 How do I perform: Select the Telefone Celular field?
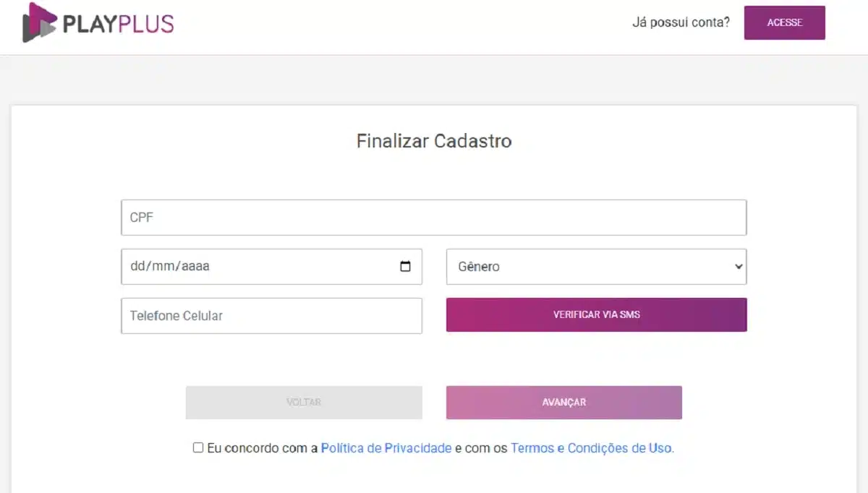[x=271, y=316]
